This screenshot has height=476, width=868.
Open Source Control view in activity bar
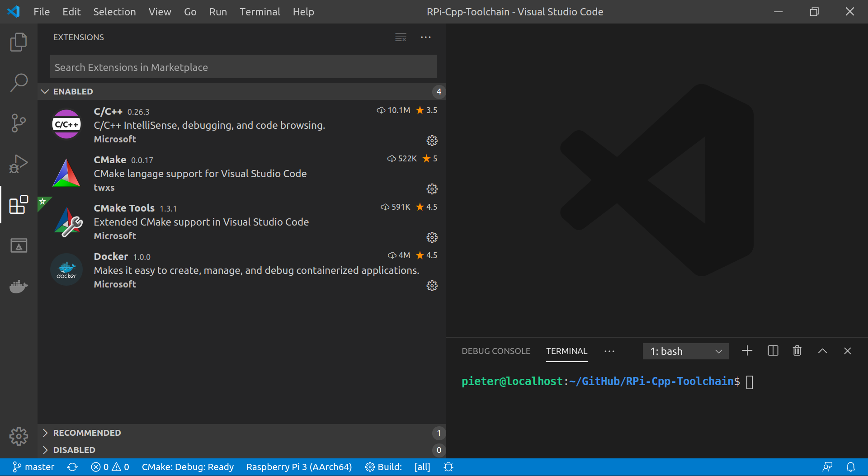pyautogui.click(x=19, y=123)
